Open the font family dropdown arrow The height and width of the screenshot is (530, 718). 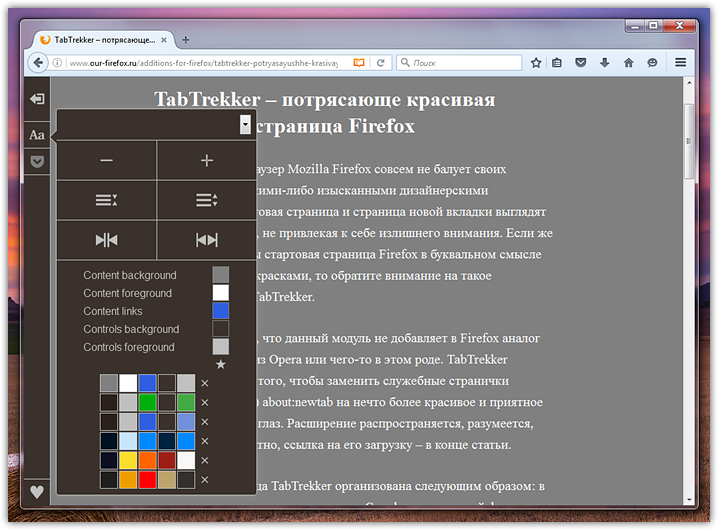pos(245,124)
